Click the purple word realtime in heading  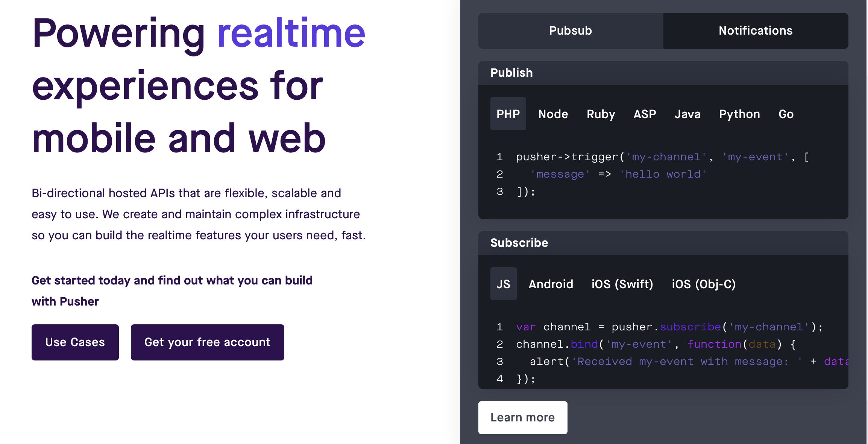(291, 33)
